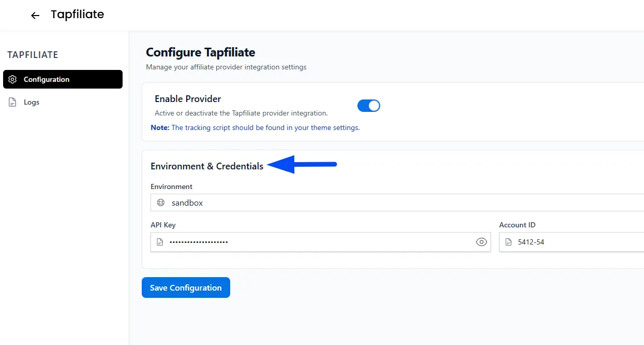Toggle the Enable Provider switch
Viewport: 644px width, 345px height.
coord(369,106)
